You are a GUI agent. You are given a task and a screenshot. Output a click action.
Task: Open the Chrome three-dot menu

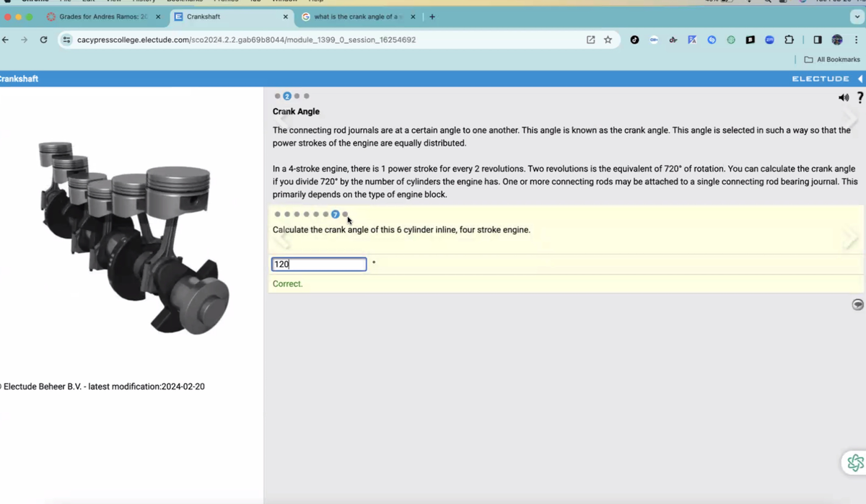pos(856,40)
